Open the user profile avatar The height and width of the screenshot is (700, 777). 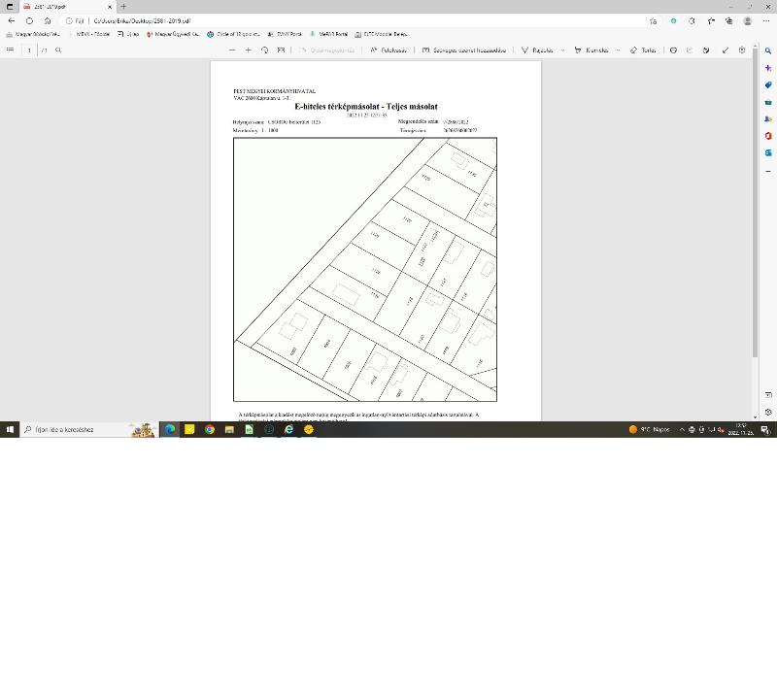(748, 20)
